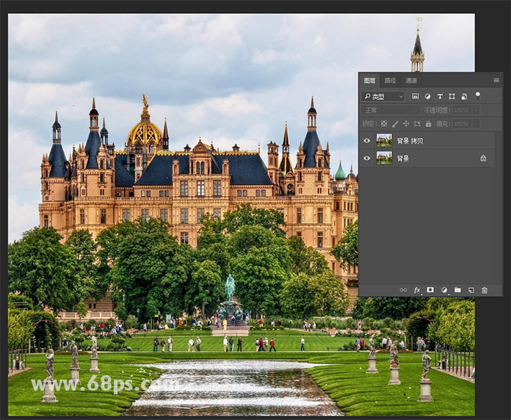Select the 背景 layer thumbnail
The image size is (511, 420).
(384, 158)
